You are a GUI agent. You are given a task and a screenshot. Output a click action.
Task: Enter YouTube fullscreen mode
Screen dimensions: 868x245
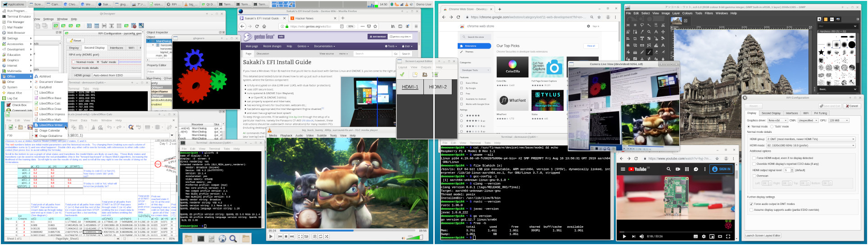point(728,236)
